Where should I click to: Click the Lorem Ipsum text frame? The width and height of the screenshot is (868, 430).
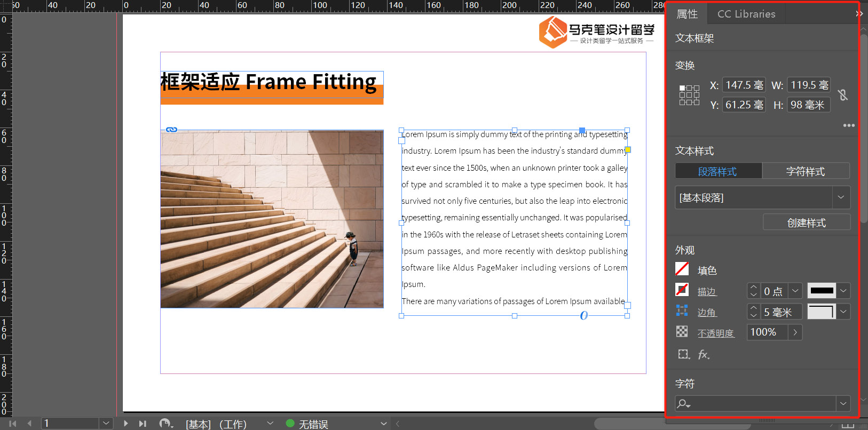click(x=515, y=223)
